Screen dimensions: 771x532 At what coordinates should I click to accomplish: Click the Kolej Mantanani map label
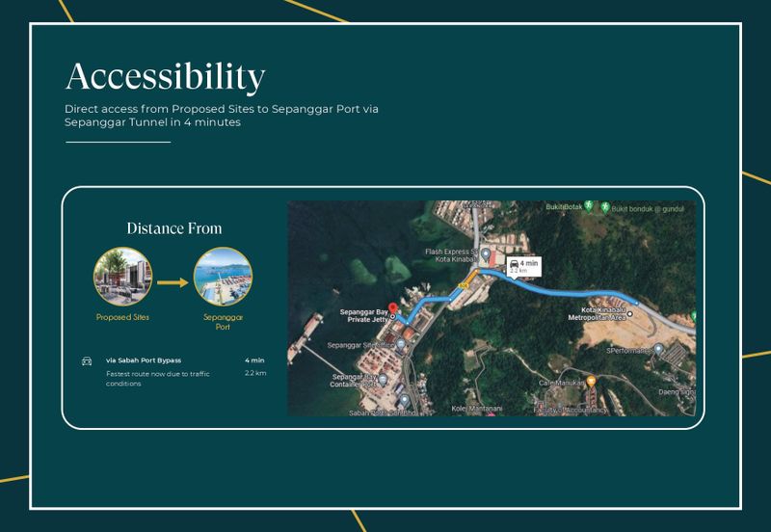point(477,409)
